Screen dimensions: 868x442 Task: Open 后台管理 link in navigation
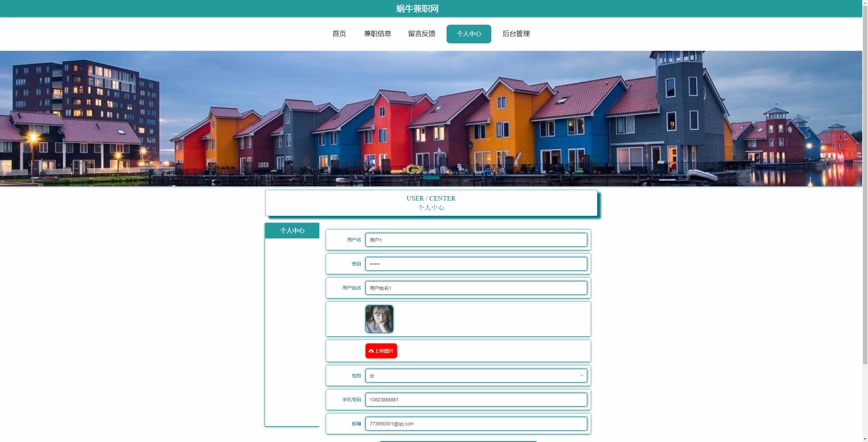tap(516, 34)
